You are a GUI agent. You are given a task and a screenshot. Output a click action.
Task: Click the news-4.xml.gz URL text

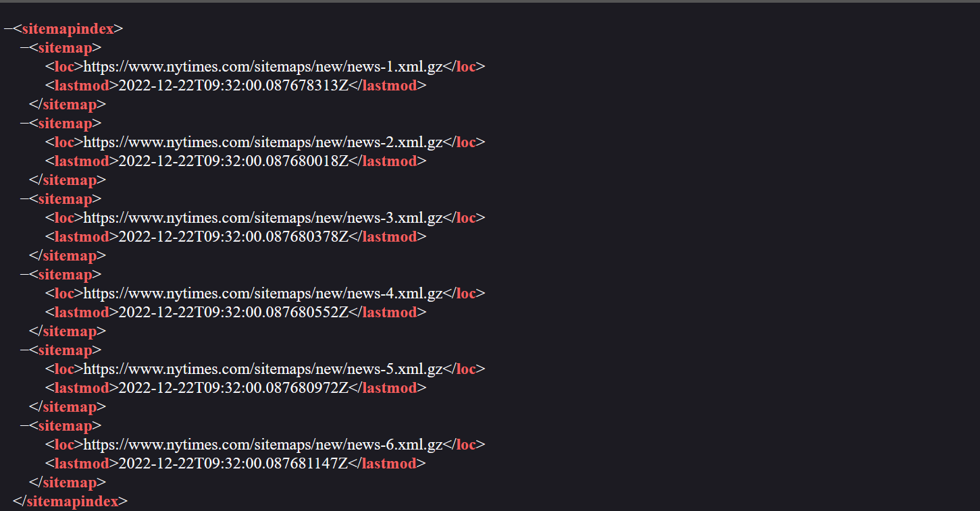tap(263, 294)
